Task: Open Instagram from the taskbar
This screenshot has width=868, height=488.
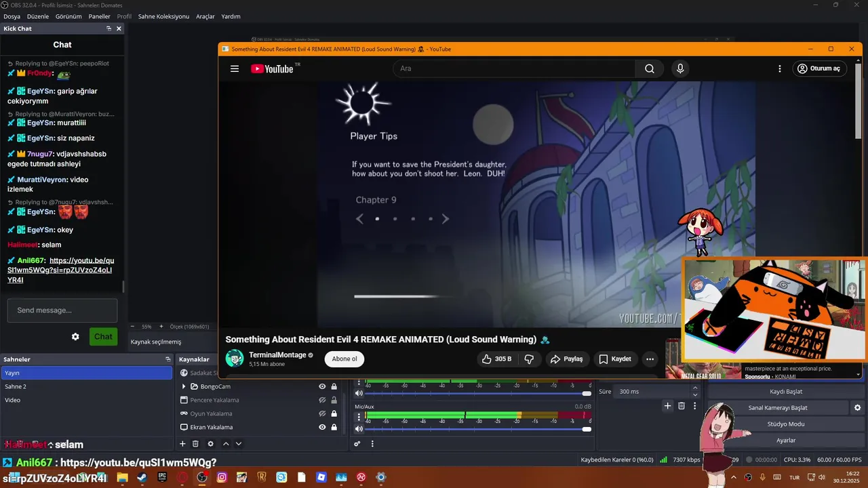Action: pyautogui.click(x=222, y=477)
